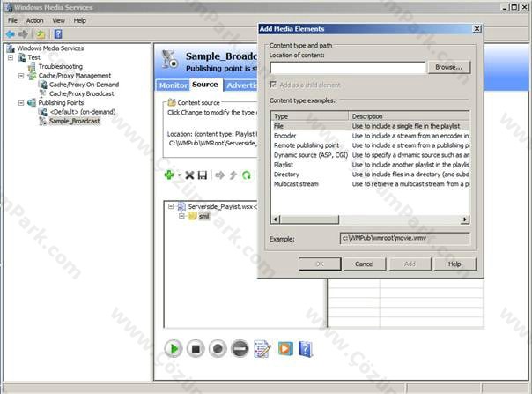Click the blue Help book icon at bottom
The height and width of the screenshot is (394, 532).
coord(306,349)
